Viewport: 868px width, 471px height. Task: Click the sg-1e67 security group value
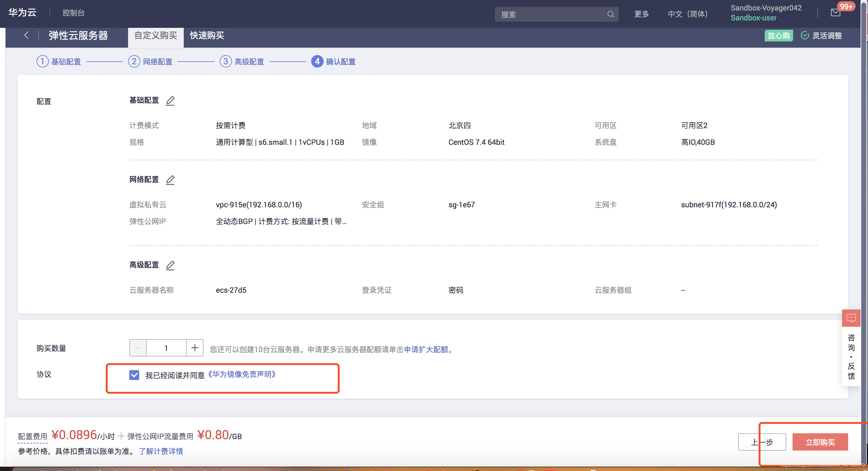(x=462, y=205)
